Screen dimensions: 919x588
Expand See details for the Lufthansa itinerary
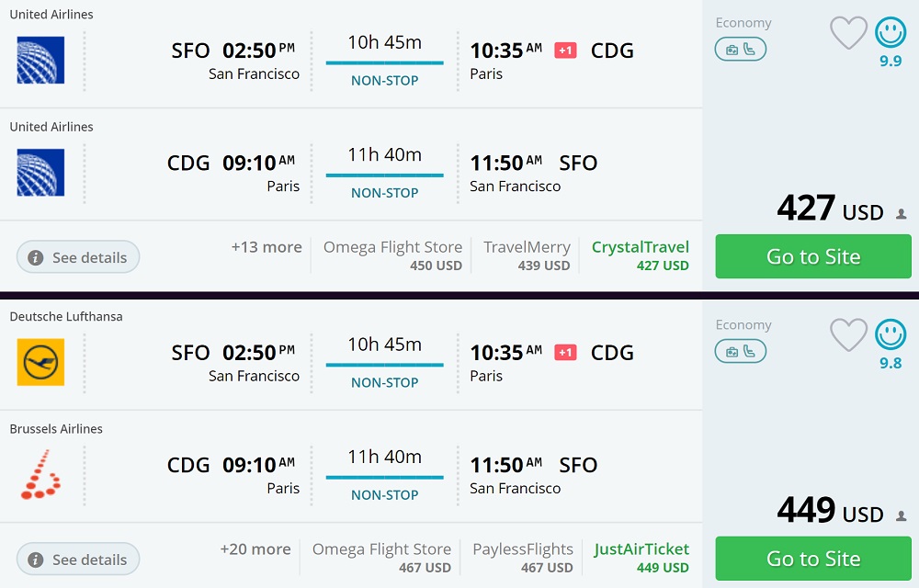78,560
